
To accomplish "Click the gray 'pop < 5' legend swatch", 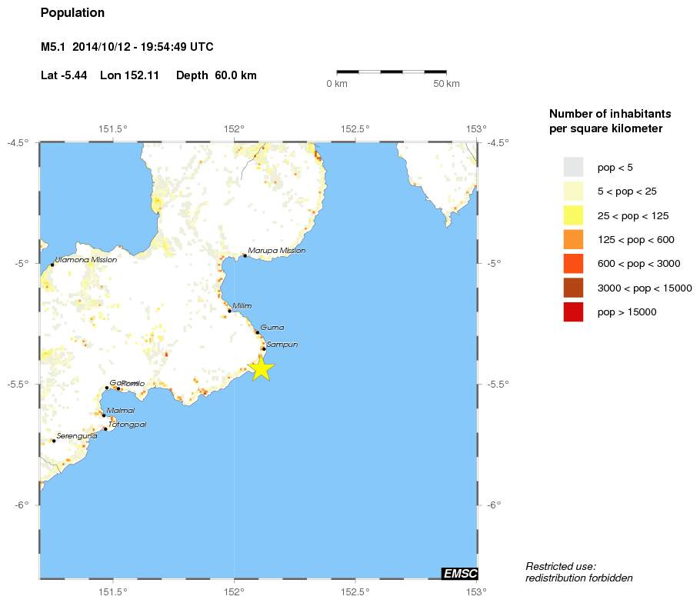I will pos(573,167).
